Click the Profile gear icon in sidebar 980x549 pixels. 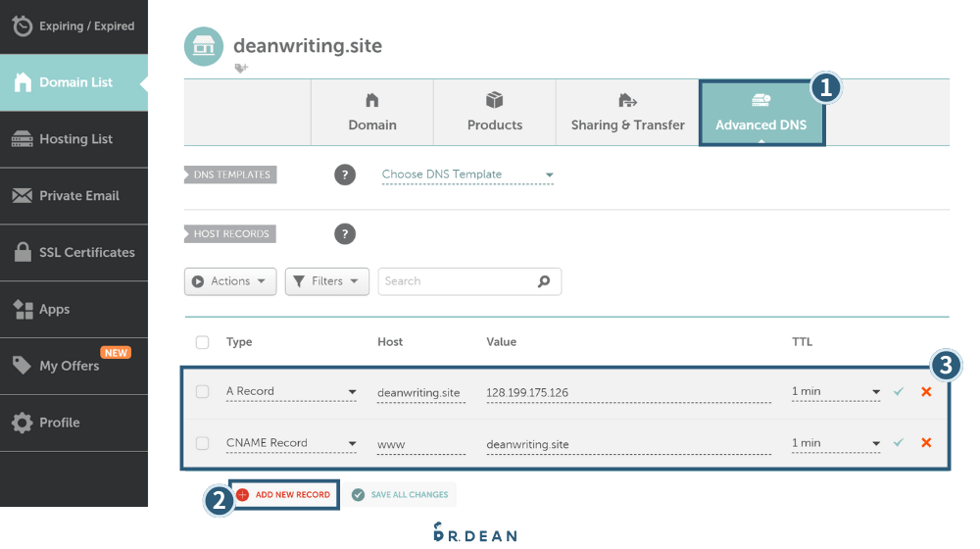pos(22,423)
